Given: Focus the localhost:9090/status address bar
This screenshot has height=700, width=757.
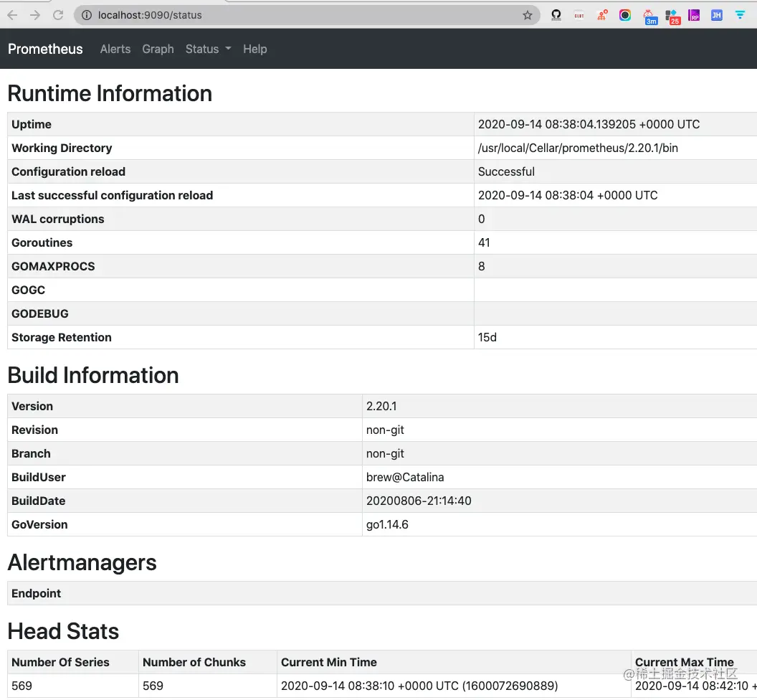Looking at the screenshot, I should coord(307,15).
